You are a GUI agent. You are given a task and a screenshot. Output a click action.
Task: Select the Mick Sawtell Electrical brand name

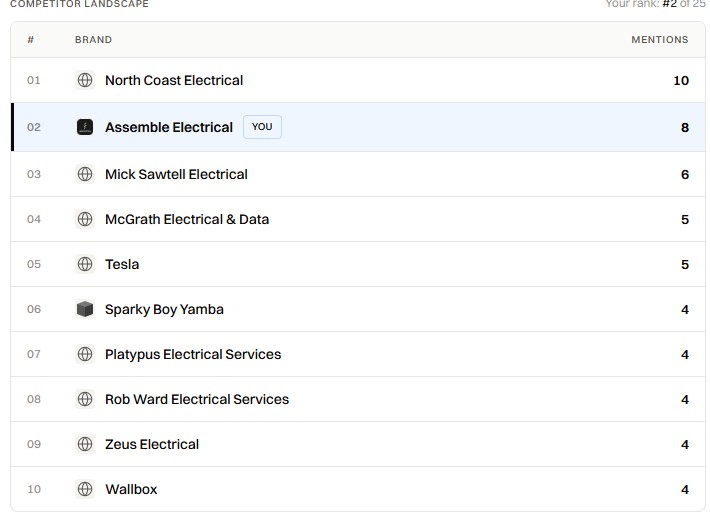click(176, 174)
